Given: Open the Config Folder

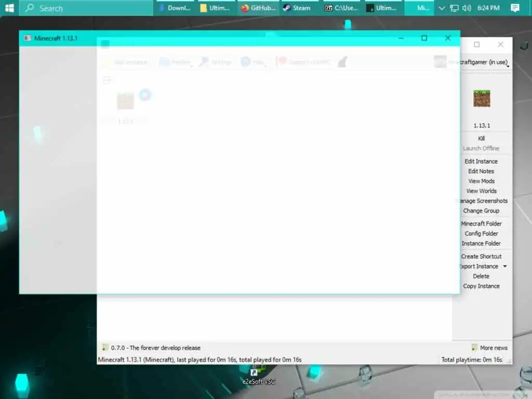Looking at the screenshot, I should tap(481, 233).
